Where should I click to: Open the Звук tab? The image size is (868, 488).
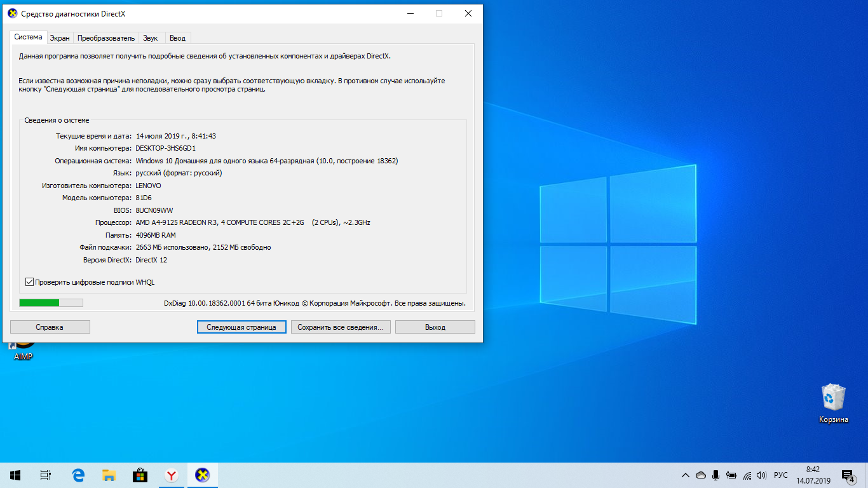pos(151,38)
